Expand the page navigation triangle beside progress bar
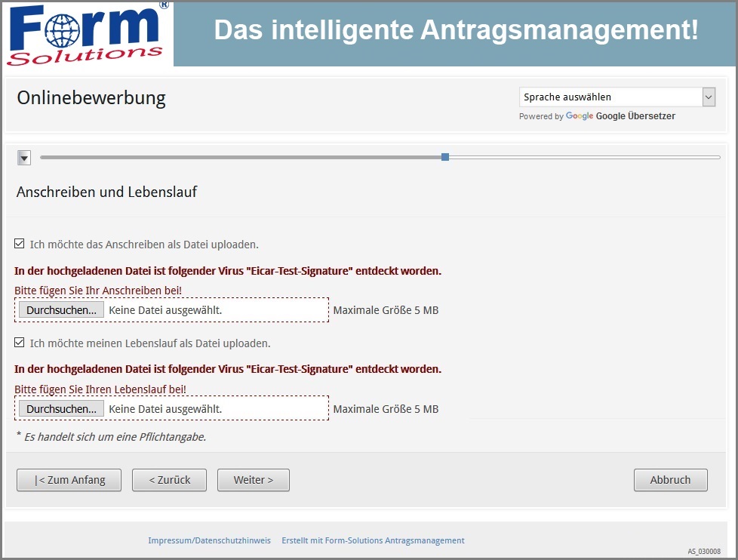This screenshot has height=560, width=738. click(24, 157)
